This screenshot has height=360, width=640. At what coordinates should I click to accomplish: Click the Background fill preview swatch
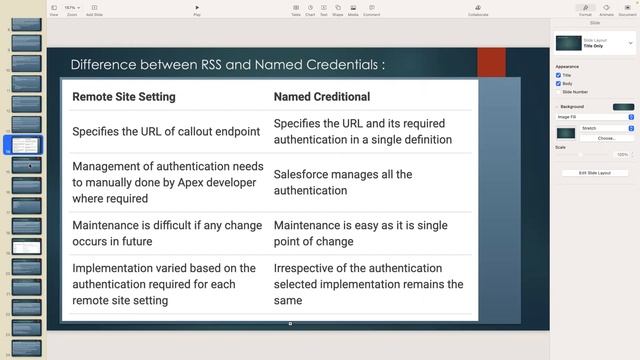[623, 107]
